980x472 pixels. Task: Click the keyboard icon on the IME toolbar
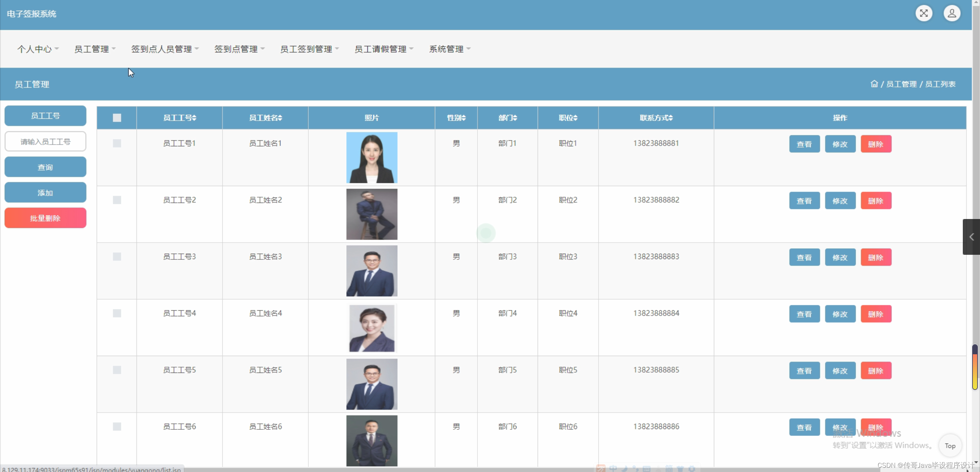coord(647,468)
